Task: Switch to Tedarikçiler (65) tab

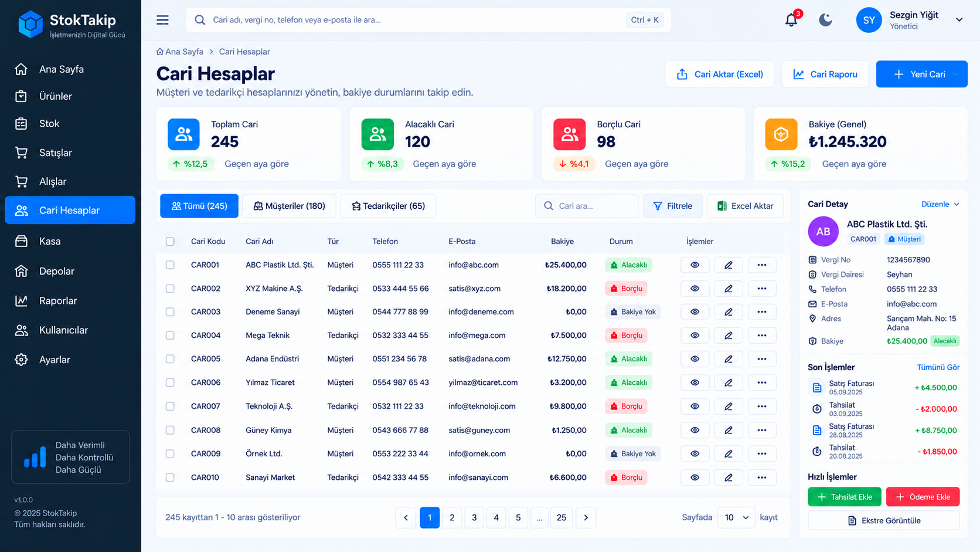Action: [x=388, y=206]
